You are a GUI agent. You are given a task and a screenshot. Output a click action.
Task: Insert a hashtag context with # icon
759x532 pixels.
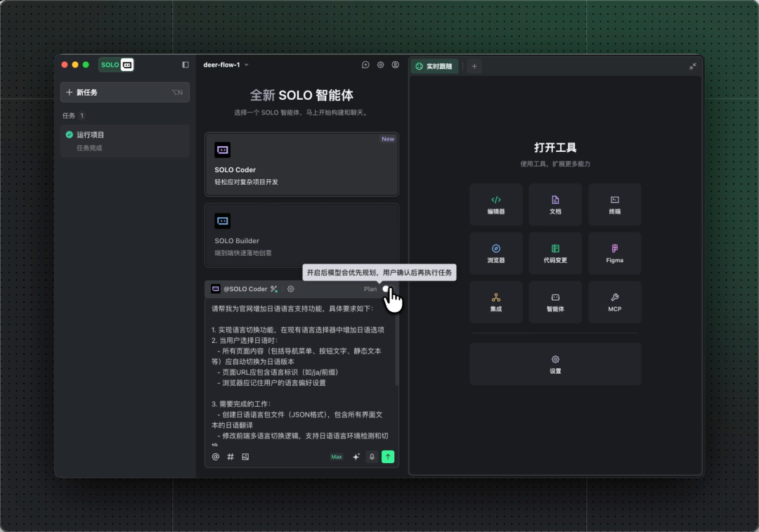tap(231, 457)
